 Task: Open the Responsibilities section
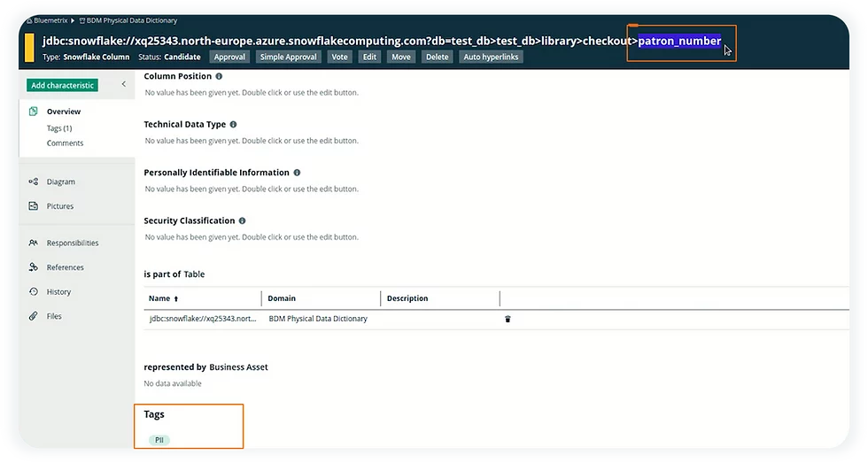[73, 243]
